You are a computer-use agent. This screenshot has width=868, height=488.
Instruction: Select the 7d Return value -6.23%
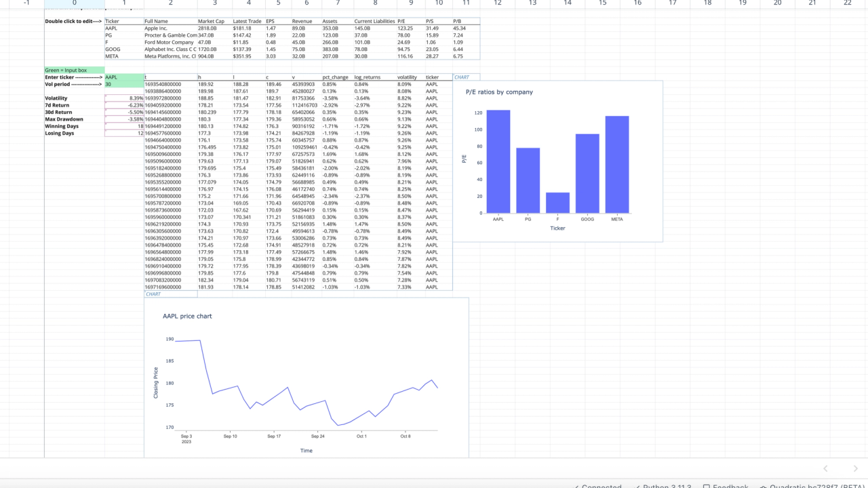click(x=124, y=105)
